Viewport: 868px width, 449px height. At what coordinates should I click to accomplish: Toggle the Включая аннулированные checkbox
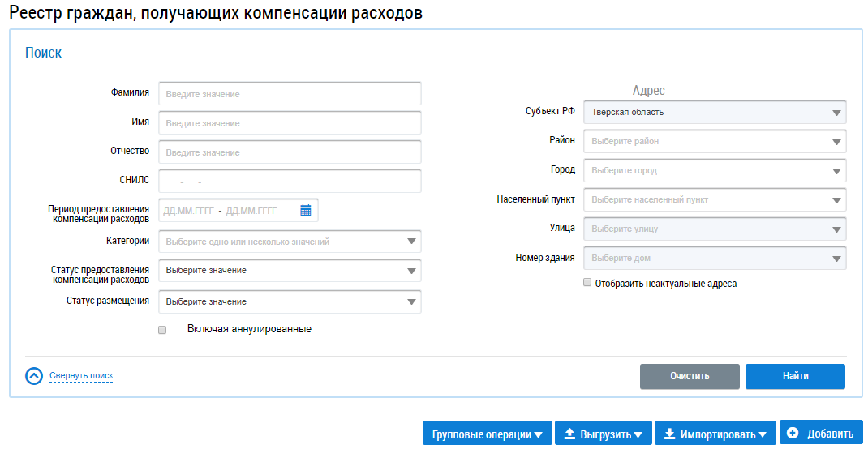[162, 330]
